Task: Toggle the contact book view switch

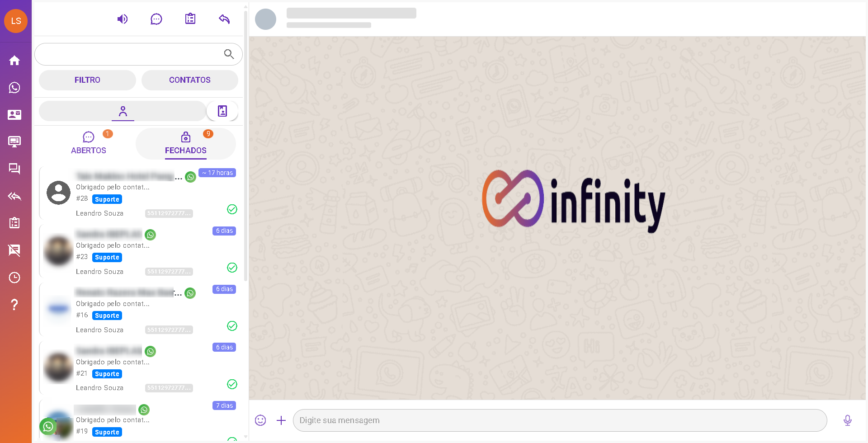Action: coord(222,111)
